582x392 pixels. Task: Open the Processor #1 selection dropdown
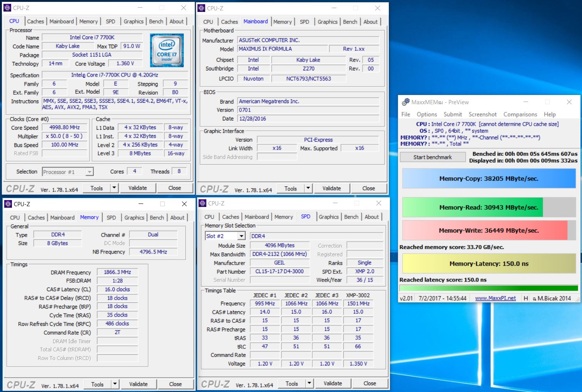tap(89, 172)
